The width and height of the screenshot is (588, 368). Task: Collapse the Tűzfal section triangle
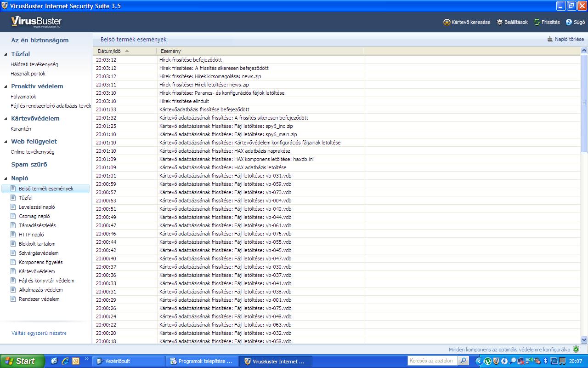(6, 54)
